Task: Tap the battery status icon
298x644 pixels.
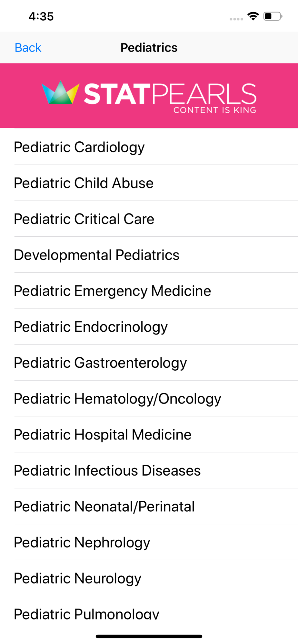Action: [273, 16]
